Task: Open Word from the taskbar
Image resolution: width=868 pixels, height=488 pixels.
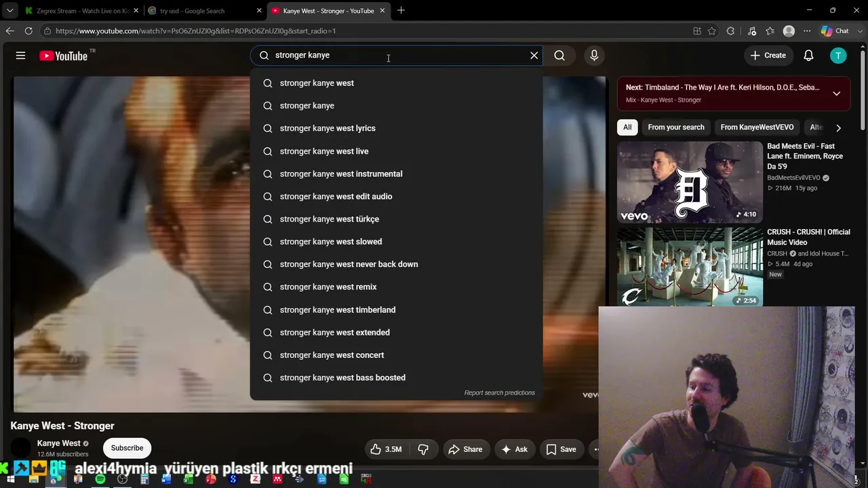Action: [167, 479]
